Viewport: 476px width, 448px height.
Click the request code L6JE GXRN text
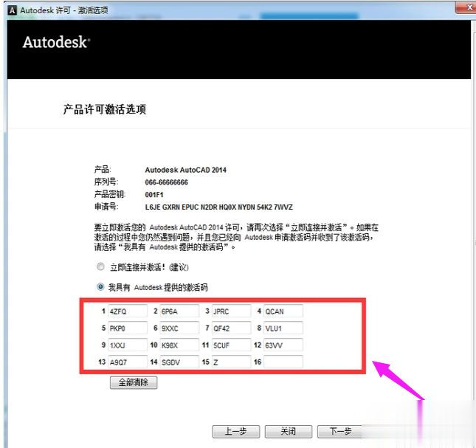[x=219, y=207]
